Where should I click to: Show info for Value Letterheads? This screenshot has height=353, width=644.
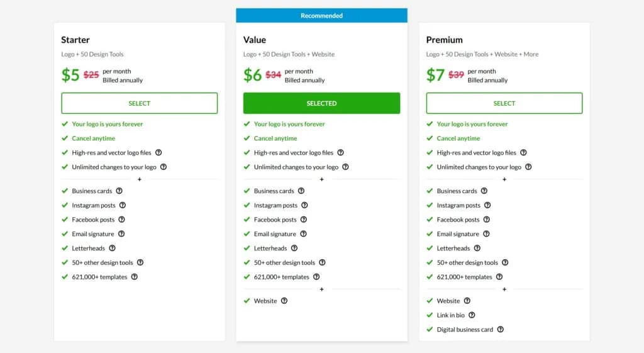294,248
